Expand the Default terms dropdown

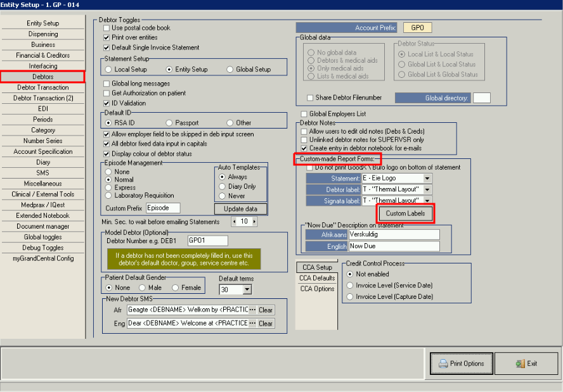247,289
